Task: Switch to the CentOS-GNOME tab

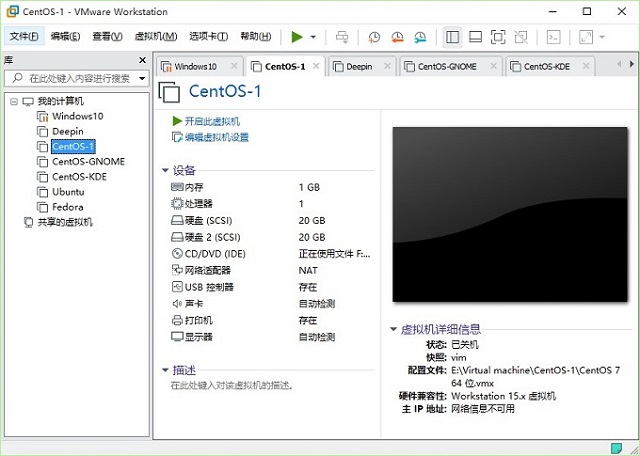Action: click(447, 67)
